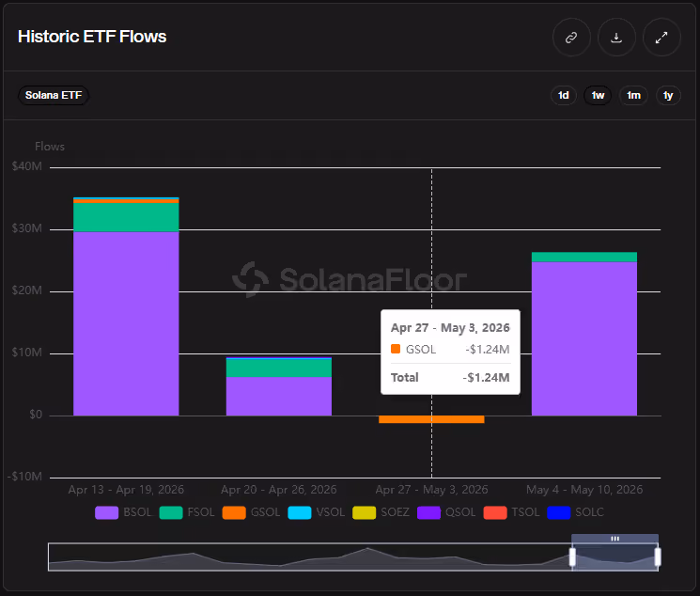Switch to the 1w timeframe
Image resolution: width=700 pixels, height=596 pixels.
coord(598,95)
